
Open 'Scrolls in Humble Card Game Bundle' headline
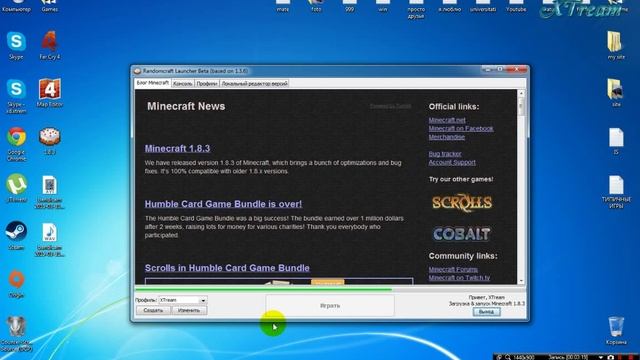pyautogui.click(x=227, y=268)
